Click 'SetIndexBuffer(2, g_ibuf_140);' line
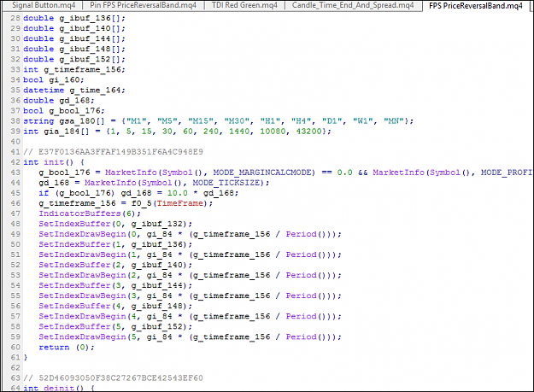534x392 pixels. point(115,265)
